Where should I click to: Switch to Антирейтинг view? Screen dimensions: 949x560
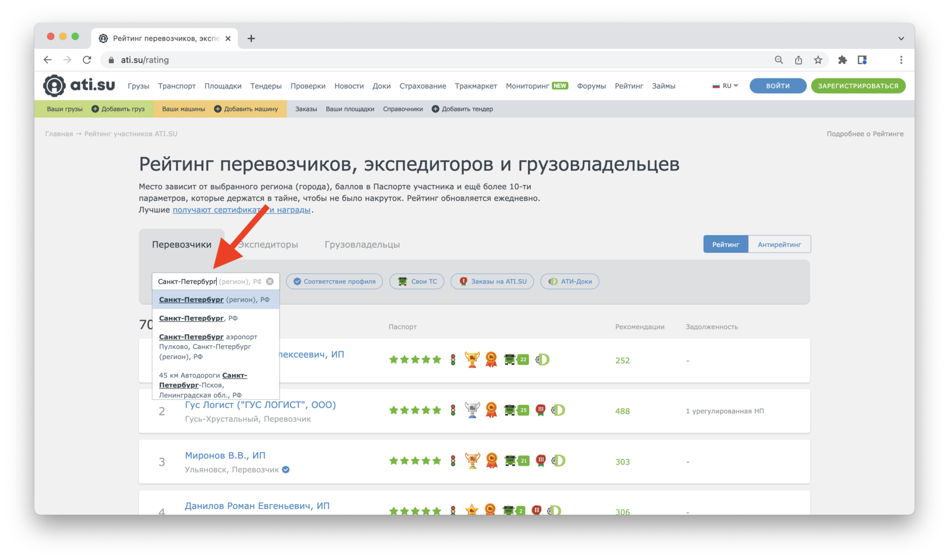click(780, 244)
